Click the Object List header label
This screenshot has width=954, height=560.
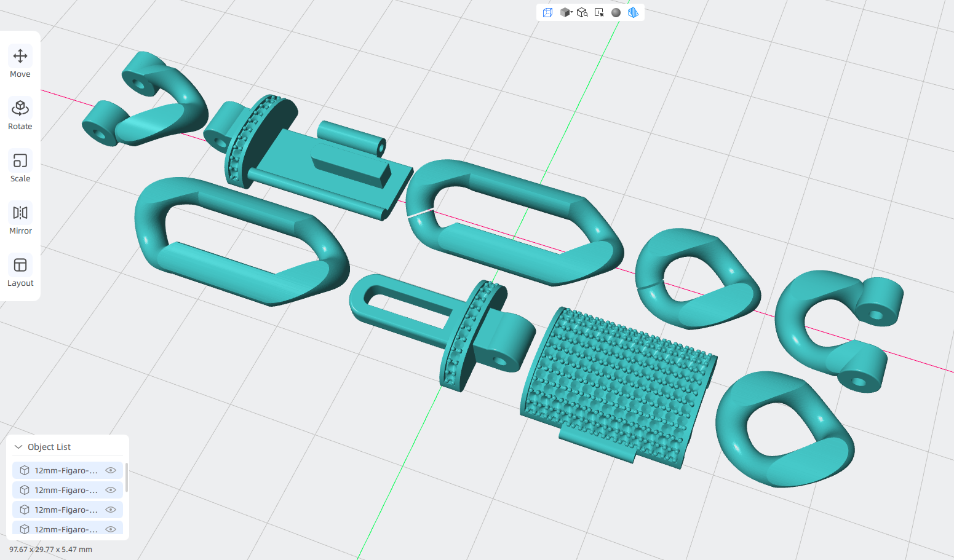pos(49,447)
